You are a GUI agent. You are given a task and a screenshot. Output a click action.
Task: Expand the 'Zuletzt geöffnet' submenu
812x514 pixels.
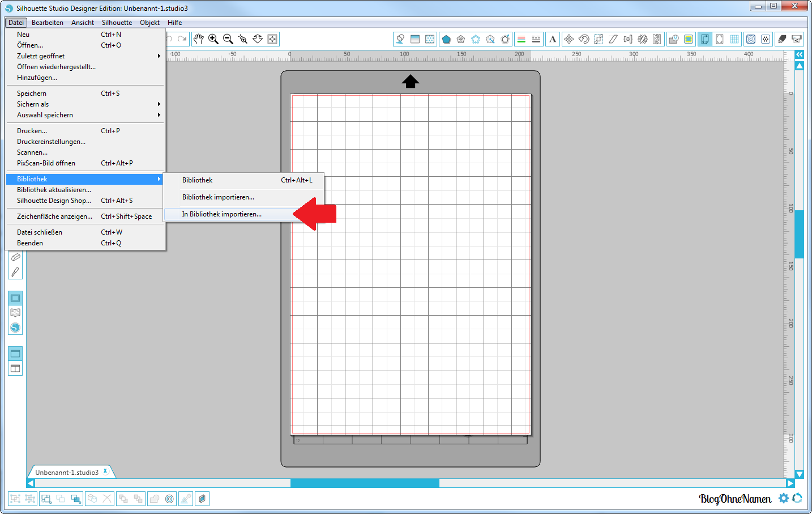point(85,56)
